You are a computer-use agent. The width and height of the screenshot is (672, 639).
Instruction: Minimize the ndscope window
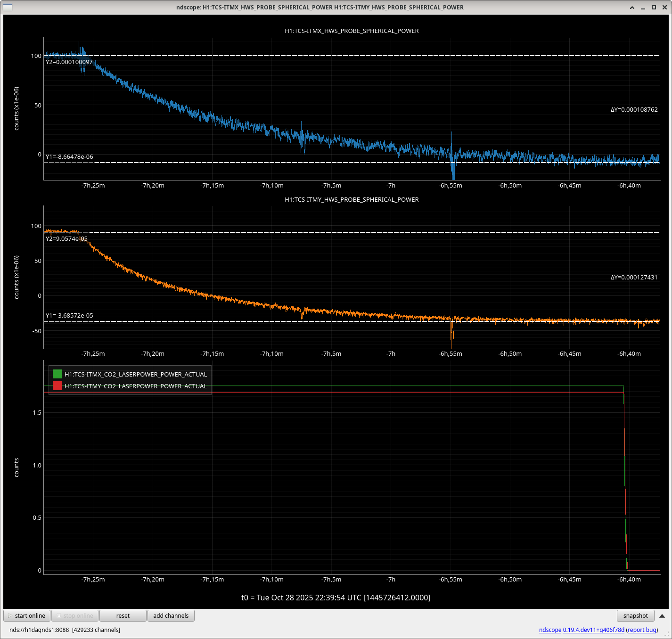[643, 7]
